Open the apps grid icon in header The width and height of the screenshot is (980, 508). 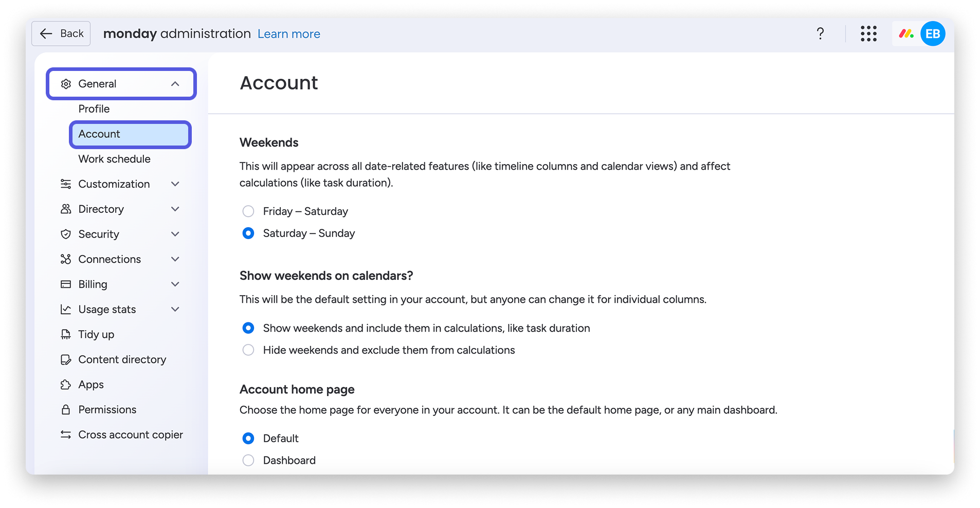pyautogui.click(x=868, y=33)
